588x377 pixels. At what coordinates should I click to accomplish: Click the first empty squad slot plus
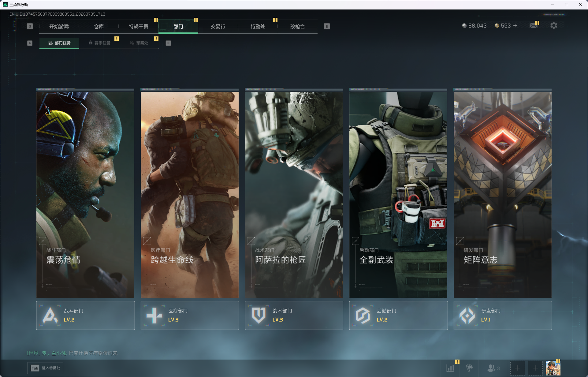pos(517,368)
